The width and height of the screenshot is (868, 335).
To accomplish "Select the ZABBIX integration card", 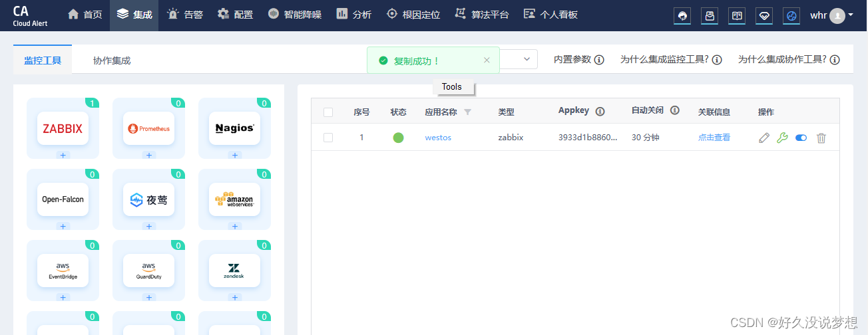I will 63,128.
